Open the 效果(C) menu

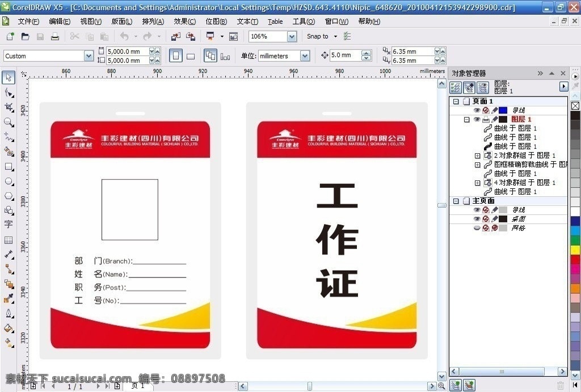[184, 22]
